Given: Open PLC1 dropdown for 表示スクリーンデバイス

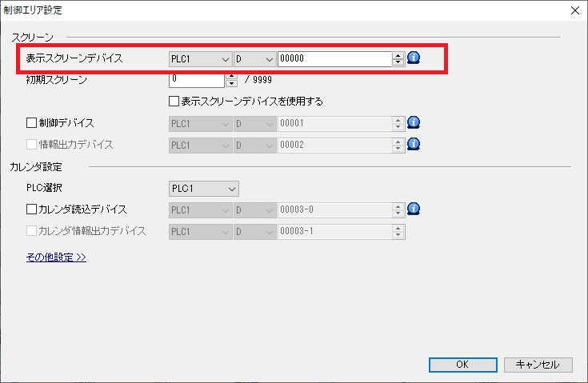Looking at the screenshot, I should click(200, 58).
